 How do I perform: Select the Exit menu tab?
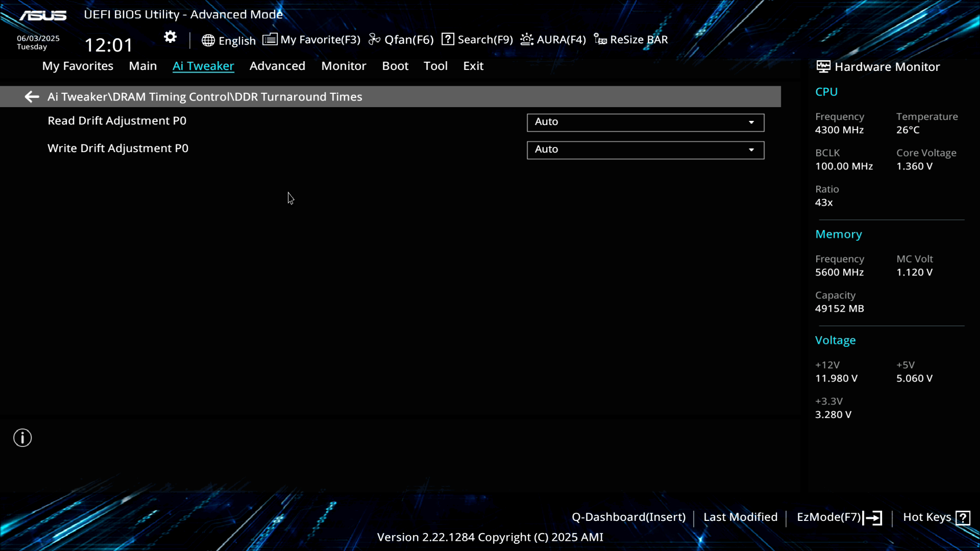473,66
